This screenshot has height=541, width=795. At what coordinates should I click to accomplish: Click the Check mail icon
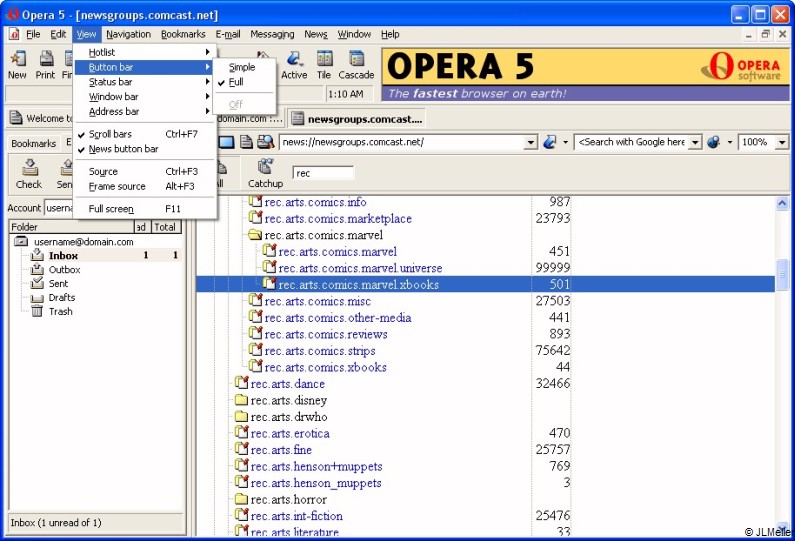click(29, 167)
